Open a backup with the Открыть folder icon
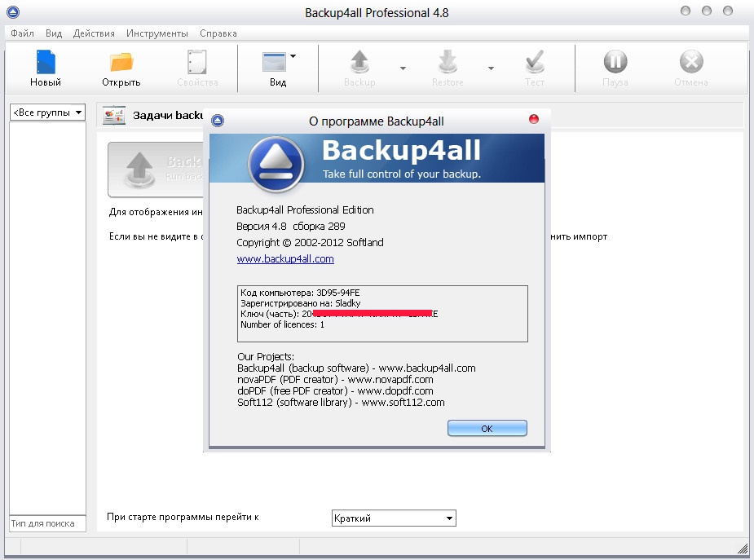Screen dimensions: 754x560 (x=121, y=64)
